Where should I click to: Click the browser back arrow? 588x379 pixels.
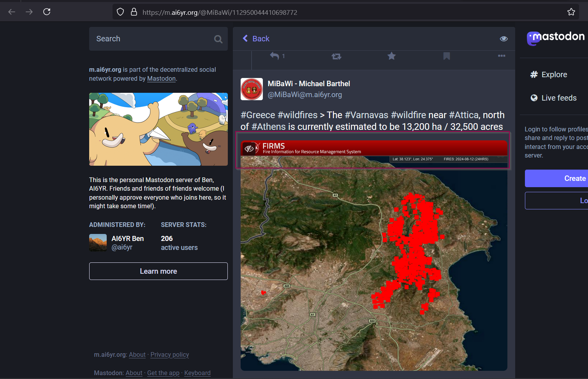pos(12,12)
